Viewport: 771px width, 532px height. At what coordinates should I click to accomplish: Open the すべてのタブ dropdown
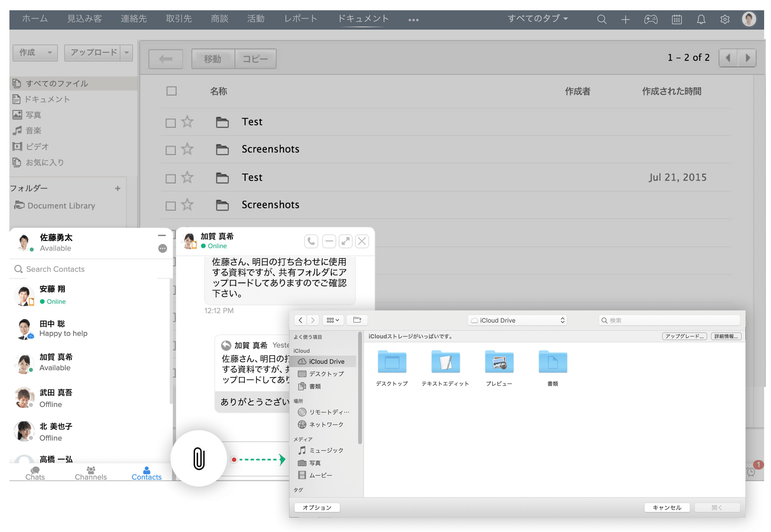pos(537,18)
